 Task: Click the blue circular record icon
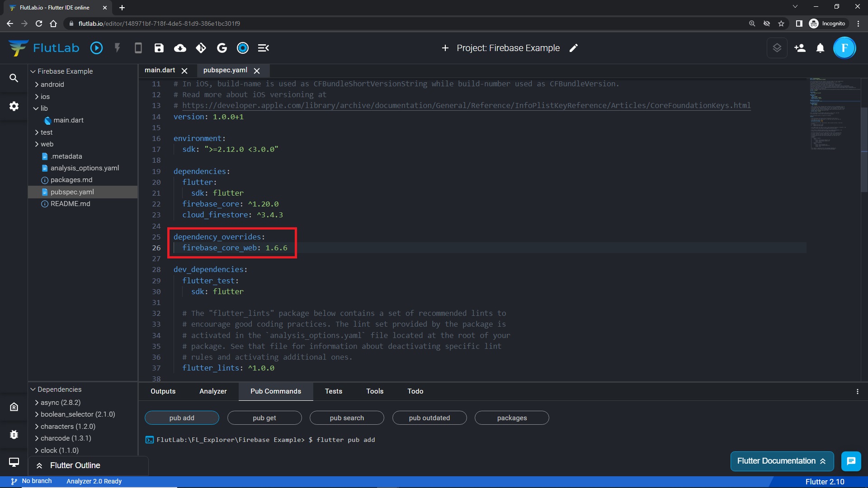point(243,48)
